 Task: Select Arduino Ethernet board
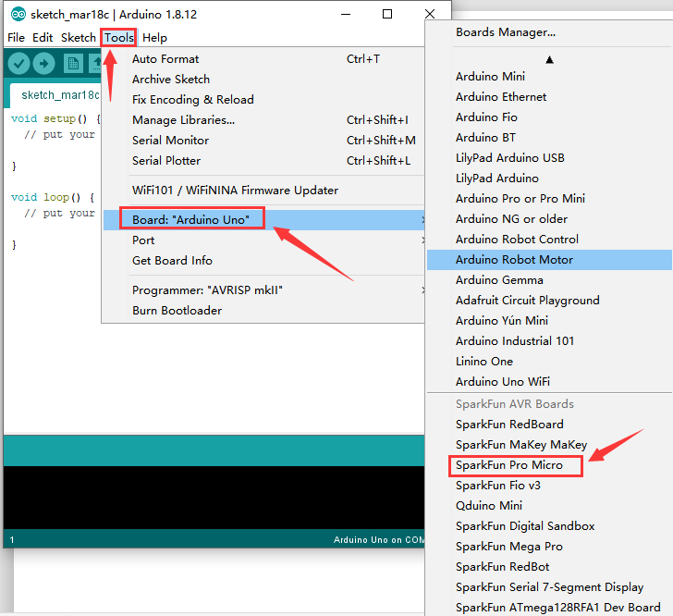pyautogui.click(x=549, y=96)
